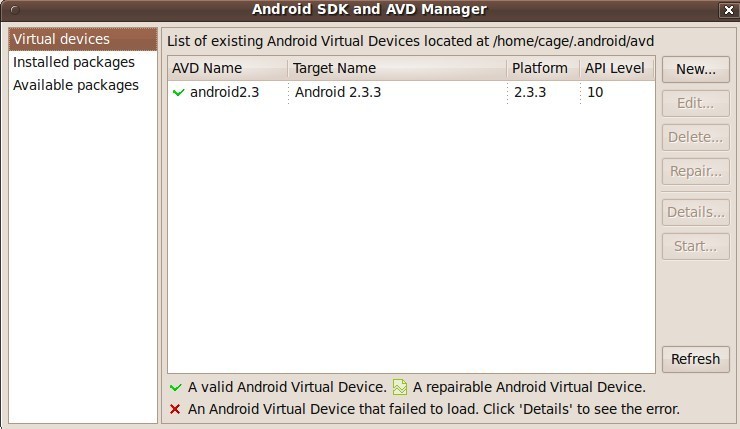Viewport: 740px width, 429px height.
Task: Sort by AVD Name column header
Action: (227, 68)
